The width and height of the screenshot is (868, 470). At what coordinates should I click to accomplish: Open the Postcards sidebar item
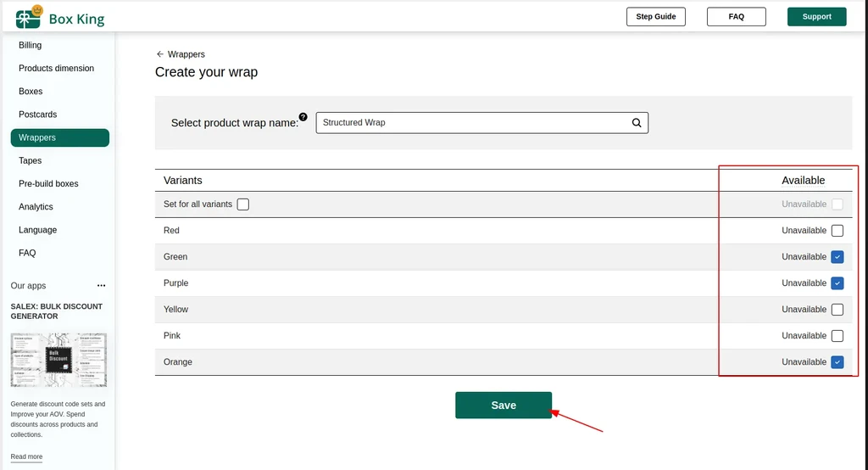(37, 115)
